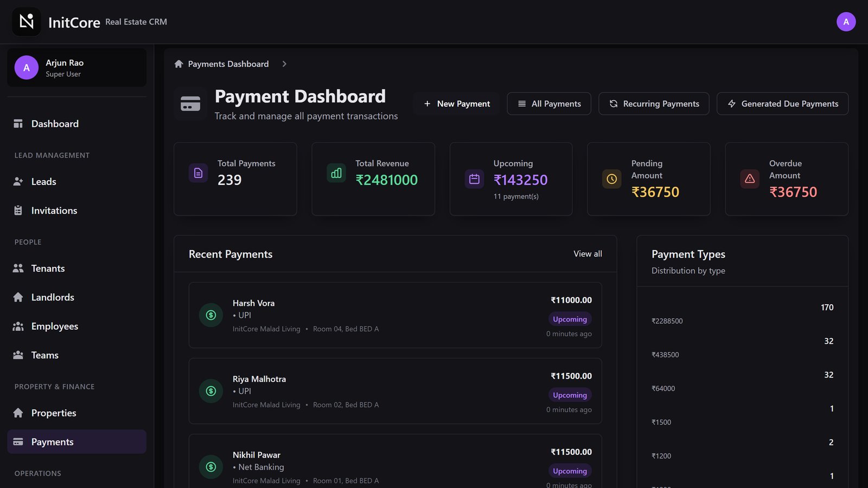The width and height of the screenshot is (868, 488).
Task: Click the Total Payments document icon
Action: pos(198,173)
